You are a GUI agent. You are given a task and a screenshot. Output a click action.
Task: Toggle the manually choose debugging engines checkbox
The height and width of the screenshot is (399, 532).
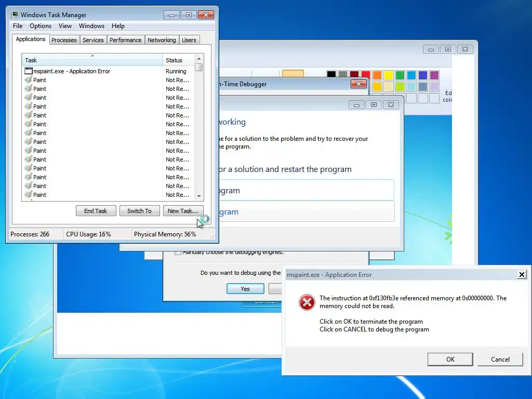tap(178, 253)
